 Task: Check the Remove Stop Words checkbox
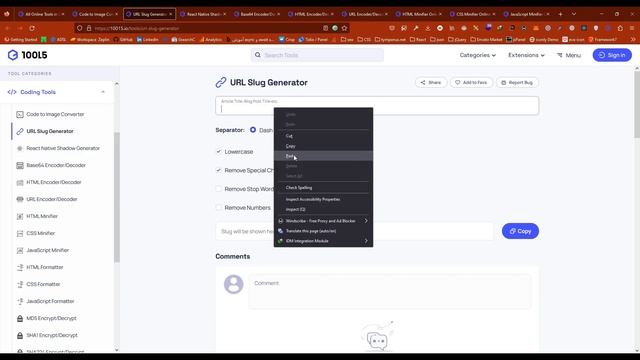[218, 189]
